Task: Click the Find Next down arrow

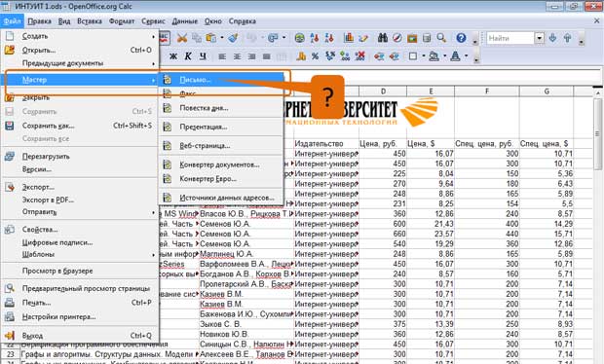Action: [552, 38]
